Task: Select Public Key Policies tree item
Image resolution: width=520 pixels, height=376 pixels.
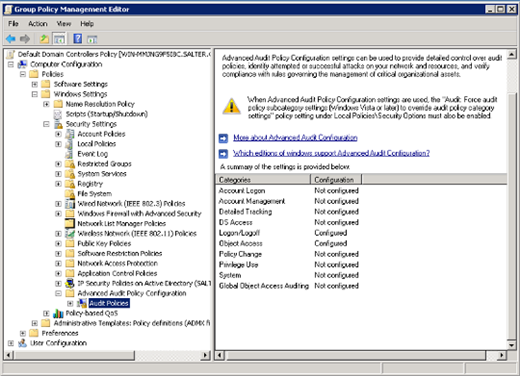Action: click(x=104, y=243)
